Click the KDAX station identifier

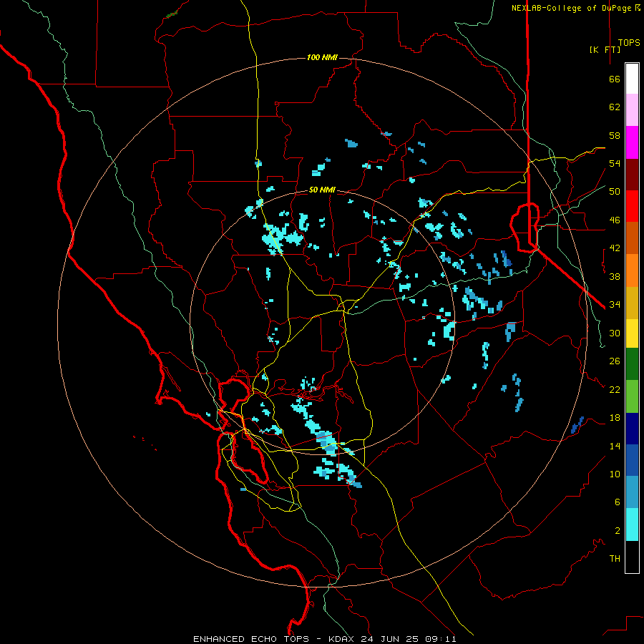click(343, 639)
